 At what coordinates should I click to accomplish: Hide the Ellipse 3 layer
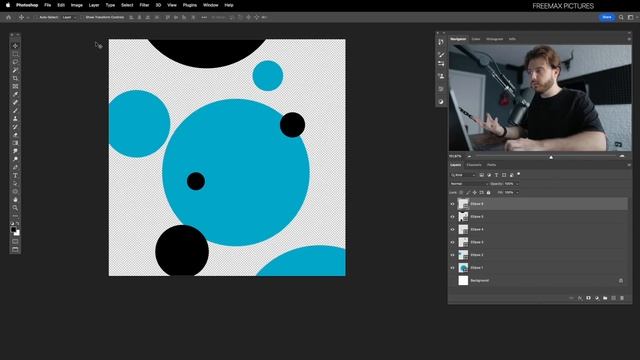[452, 242]
